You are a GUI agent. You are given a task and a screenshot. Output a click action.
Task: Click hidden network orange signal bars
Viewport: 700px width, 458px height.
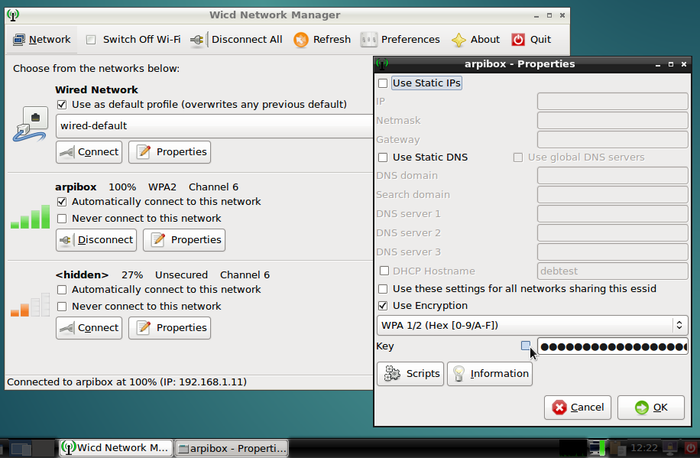[x=30, y=305]
